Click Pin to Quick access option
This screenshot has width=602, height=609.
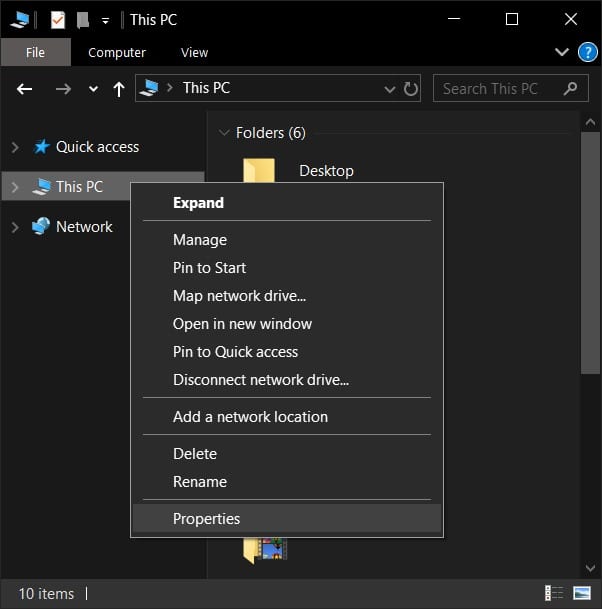point(235,352)
